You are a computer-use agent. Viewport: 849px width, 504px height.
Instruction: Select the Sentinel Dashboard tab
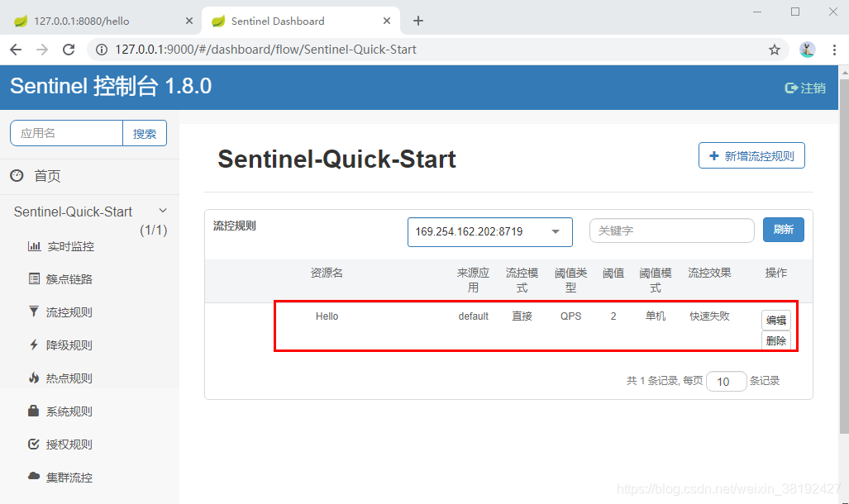(x=301, y=21)
